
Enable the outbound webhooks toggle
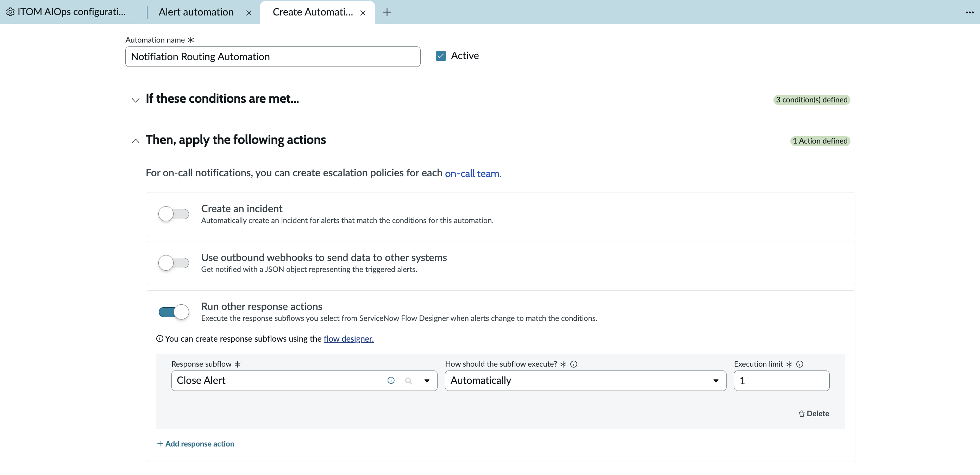174,263
